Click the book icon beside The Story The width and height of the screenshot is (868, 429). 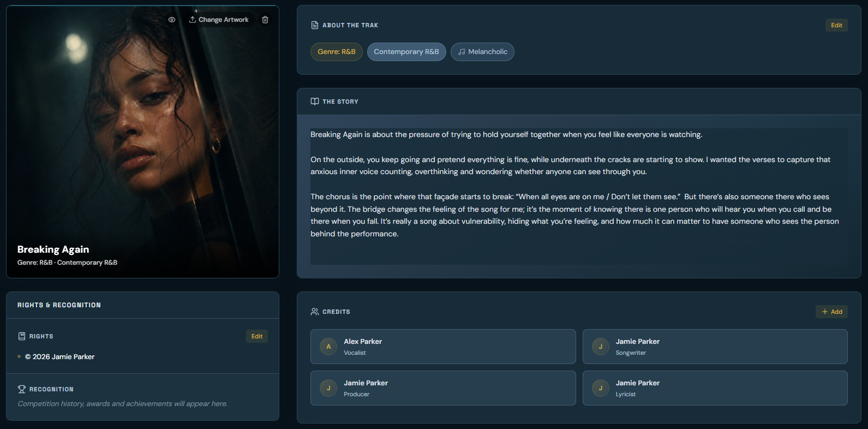tap(315, 102)
